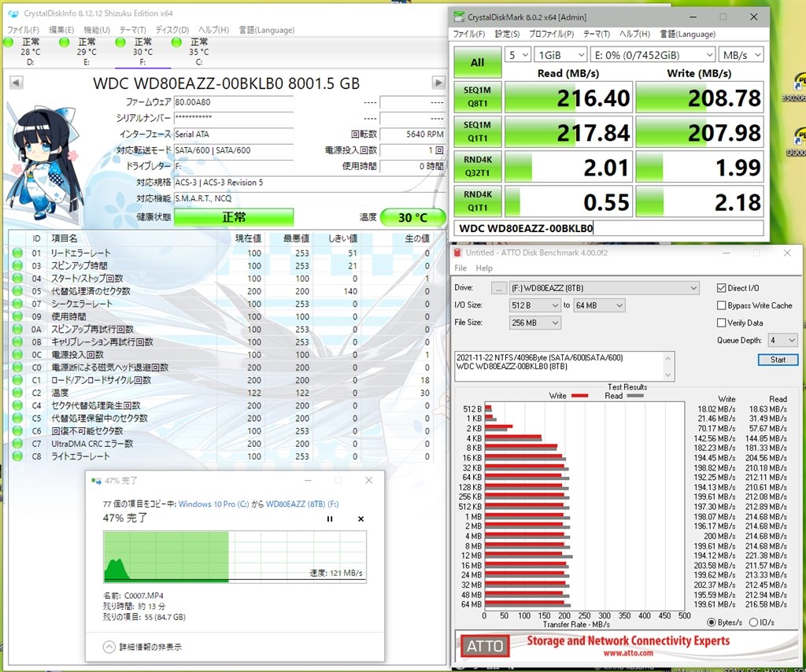This screenshot has width=806, height=672.
Task: Click firmware field 80.00A80
Action: (234, 102)
